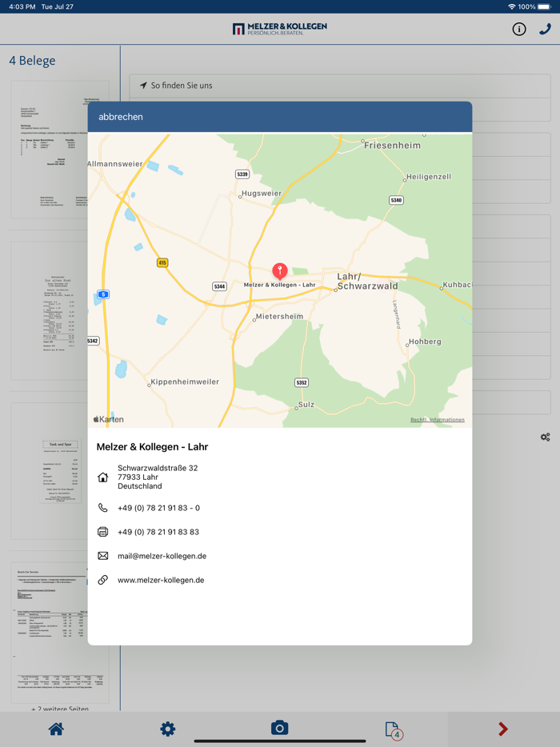Tap fax number +49 (0) 78 21 91 83 83
This screenshot has width=560, height=747.
[x=158, y=532]
